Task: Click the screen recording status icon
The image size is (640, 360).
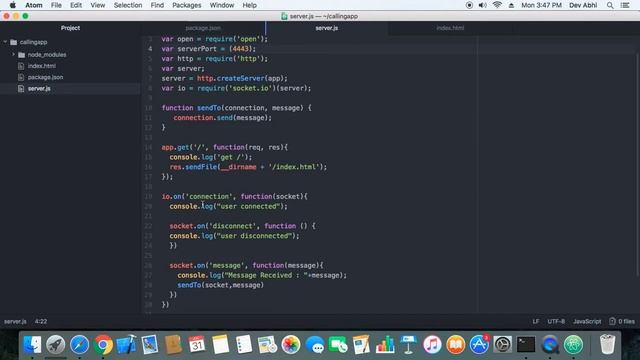Action: 469,5
